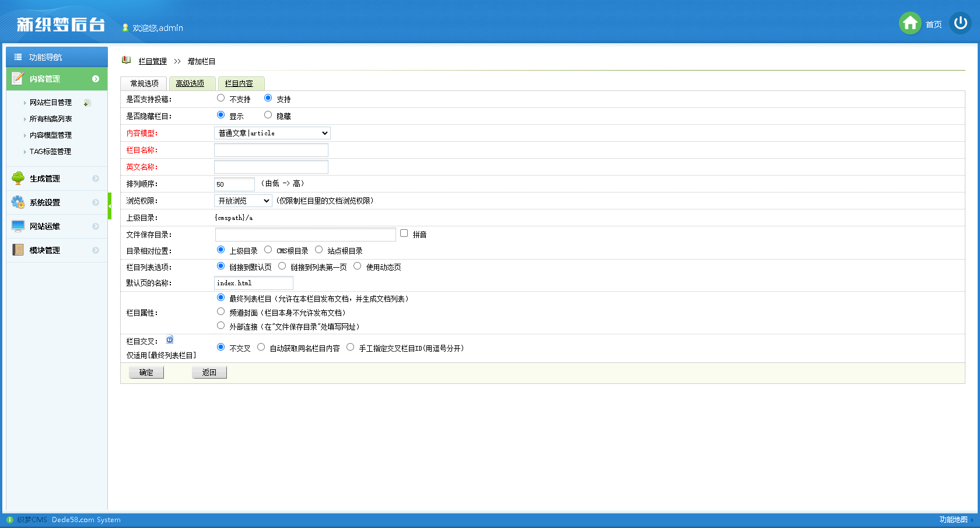Select 支持 for 是否支持投稿
Viewport: 980px width, 528px height.
coord(268,98)
